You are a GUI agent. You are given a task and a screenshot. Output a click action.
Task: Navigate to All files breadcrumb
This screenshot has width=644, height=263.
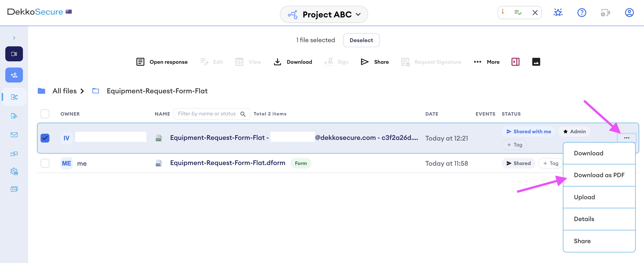pyautogui.click(x=64, y=91)
